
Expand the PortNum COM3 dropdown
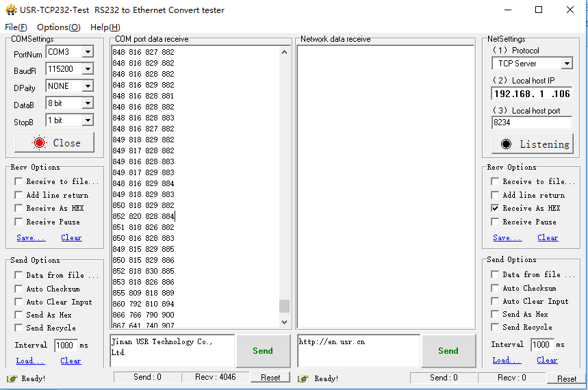coord(88,52)
